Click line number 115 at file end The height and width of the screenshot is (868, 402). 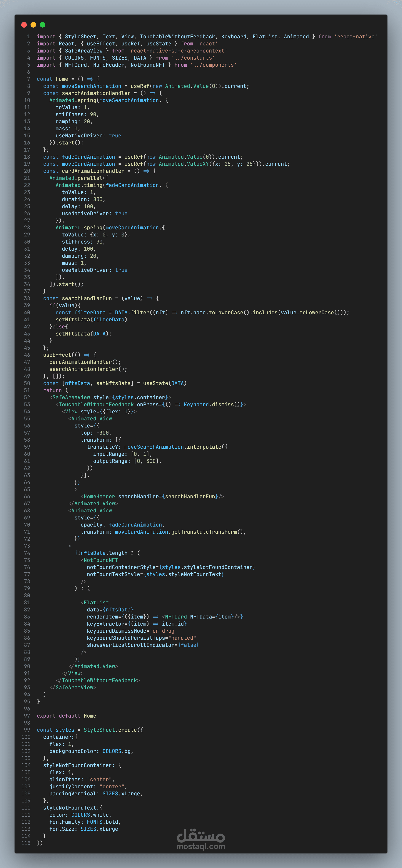26,843
